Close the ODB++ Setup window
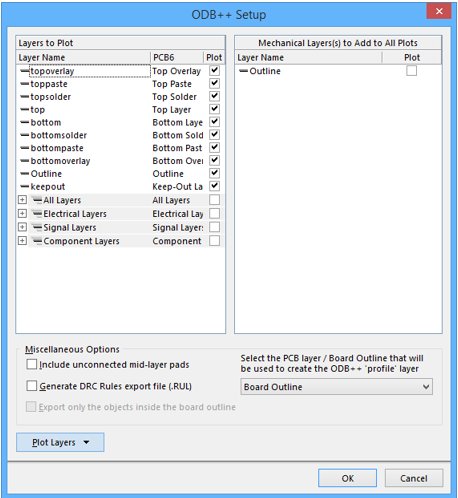This screenshot has width=458, height=498. click(x=439, y=11)
